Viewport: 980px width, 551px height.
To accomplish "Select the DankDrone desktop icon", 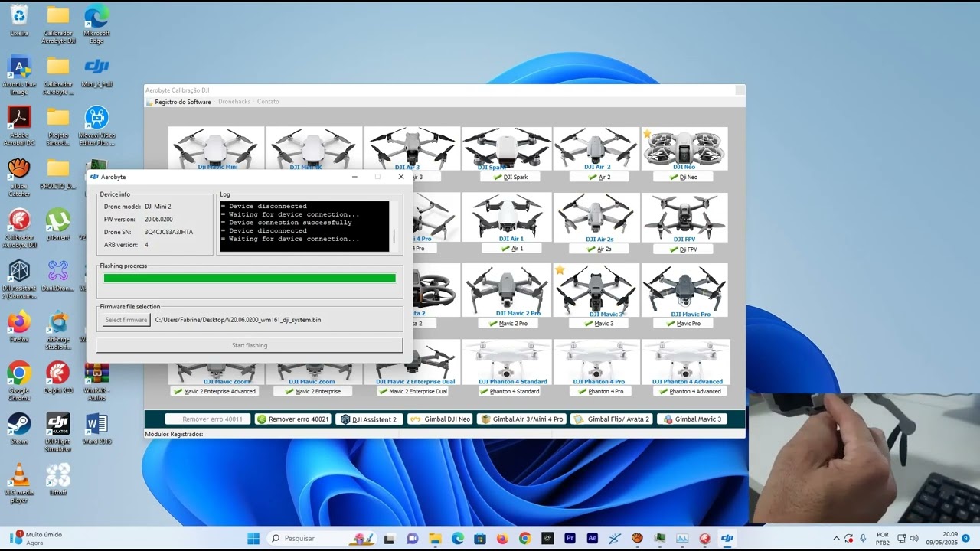I will pos(58,276).
